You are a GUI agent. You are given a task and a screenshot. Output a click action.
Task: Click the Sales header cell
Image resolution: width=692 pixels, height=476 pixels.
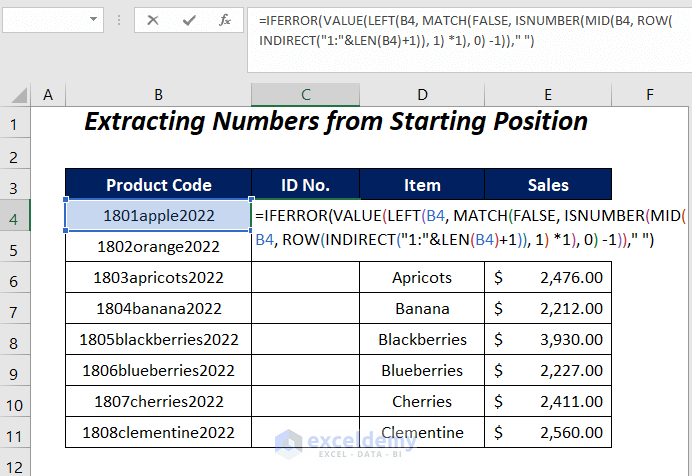(x=547, y=185)
